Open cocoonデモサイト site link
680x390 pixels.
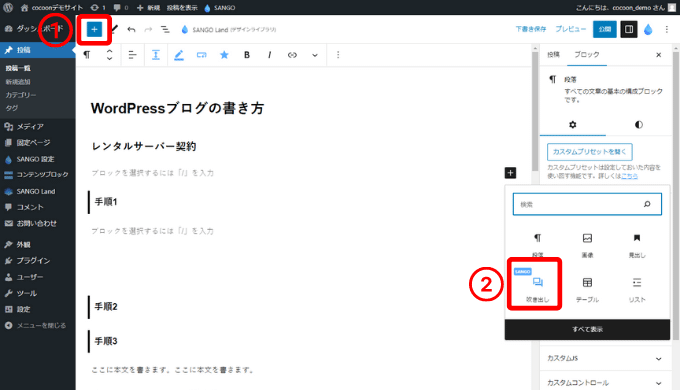point(52,7)
